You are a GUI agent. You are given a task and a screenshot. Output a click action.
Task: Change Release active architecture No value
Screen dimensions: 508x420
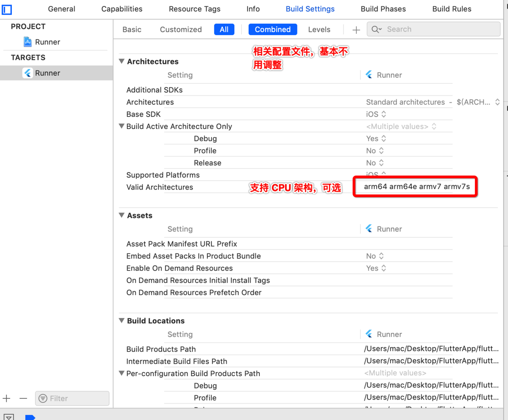coord(375,163)
